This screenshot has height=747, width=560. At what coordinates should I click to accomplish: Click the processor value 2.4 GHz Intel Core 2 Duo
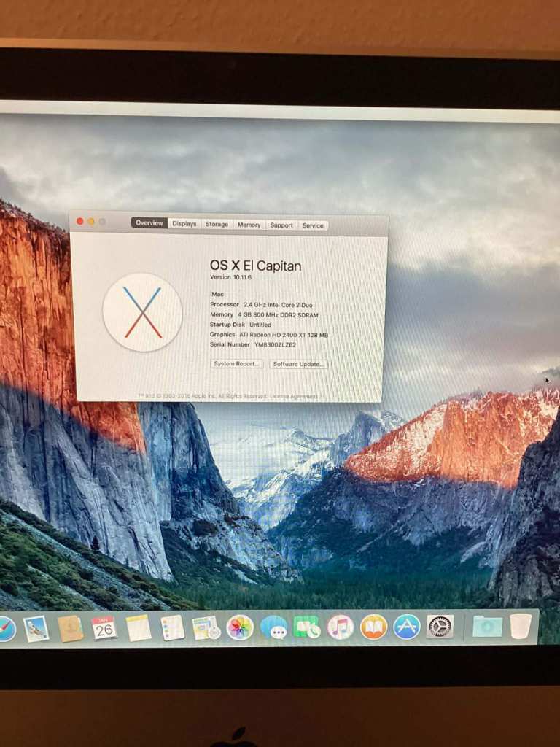pos(278,305)
